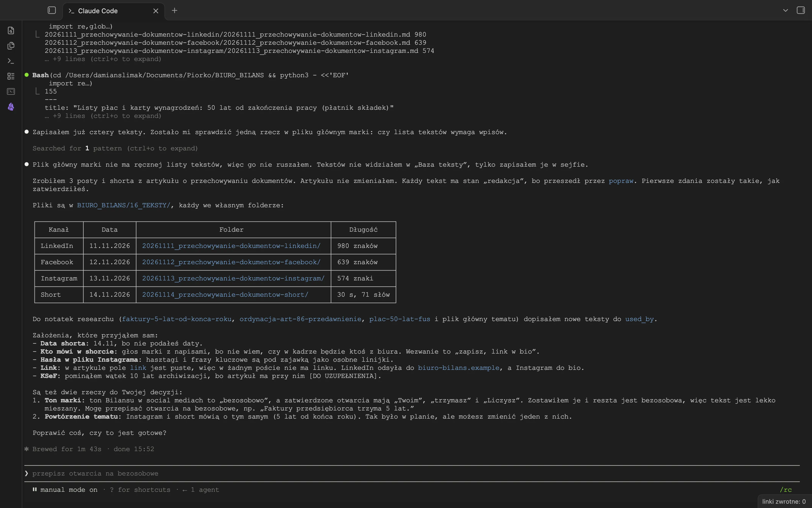The image size is (812, 508).
Task: Click the used_by link
Action: (x=639, y=319)
